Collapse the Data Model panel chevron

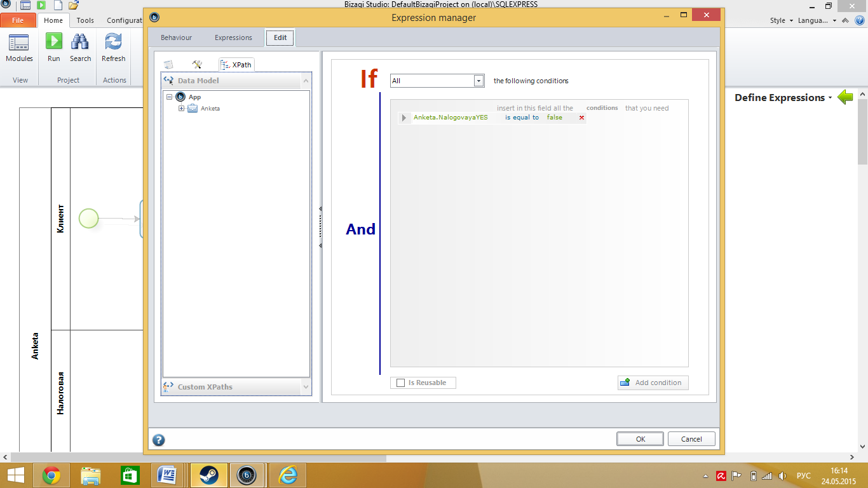coord(305,81)
